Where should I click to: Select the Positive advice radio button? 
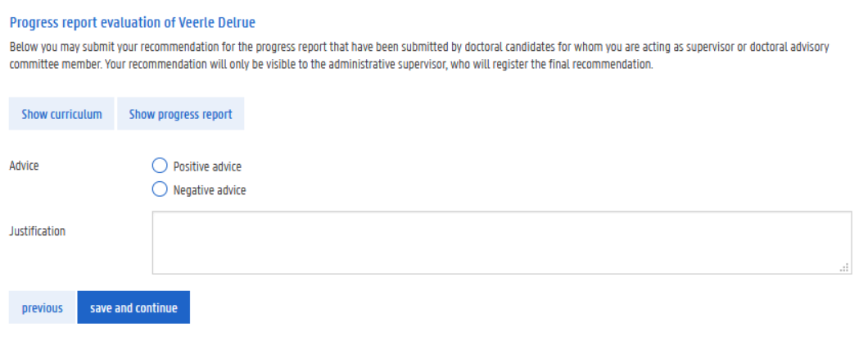pos(160,166)
